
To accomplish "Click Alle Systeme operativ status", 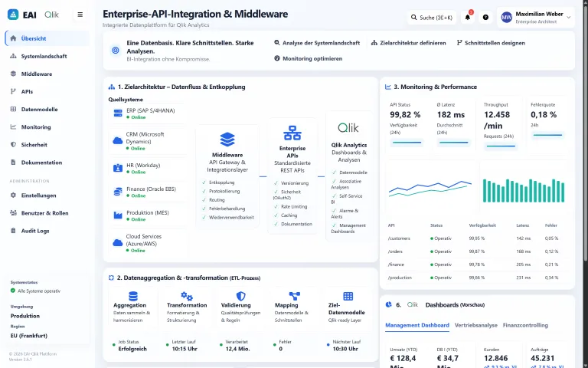I will pyautogui.click(x=36, y=291).
